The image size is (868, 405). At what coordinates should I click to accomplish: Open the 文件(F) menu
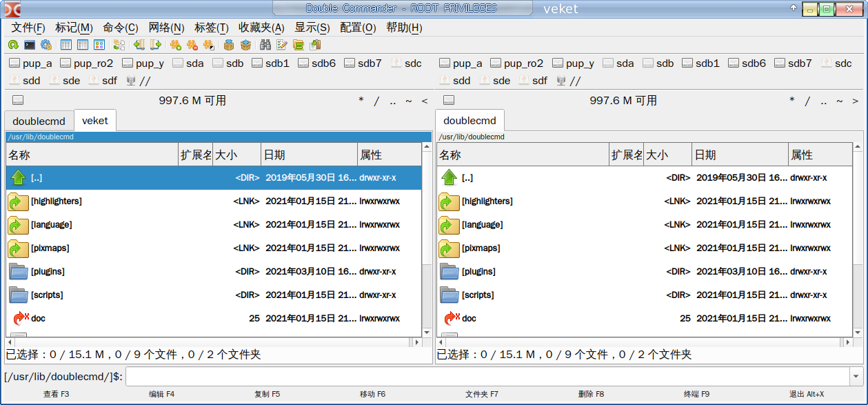click(x=28, y=28)
